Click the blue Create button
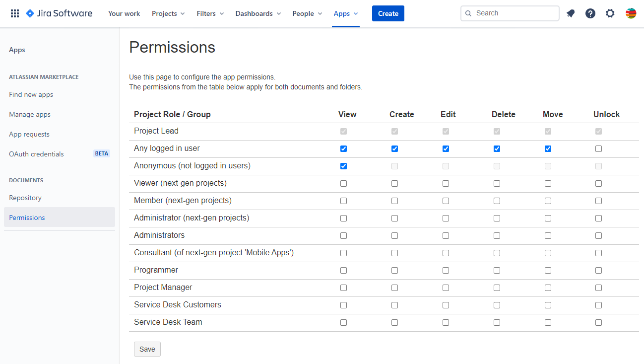The image size is (644, 364). tap(388, 13)
